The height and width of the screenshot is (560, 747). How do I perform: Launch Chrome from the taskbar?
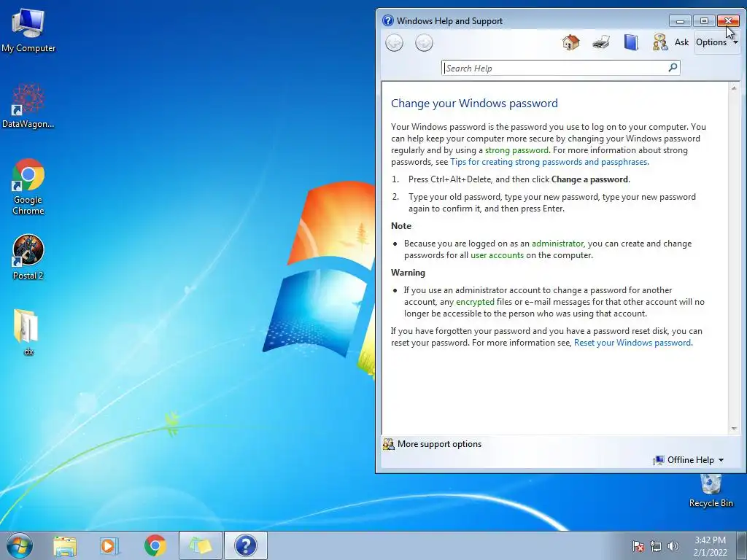tap(155, 545)
